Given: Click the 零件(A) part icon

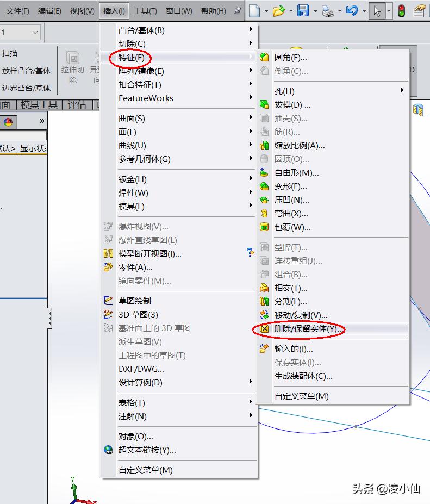Looking at the screenshot, I should [108, 267].
